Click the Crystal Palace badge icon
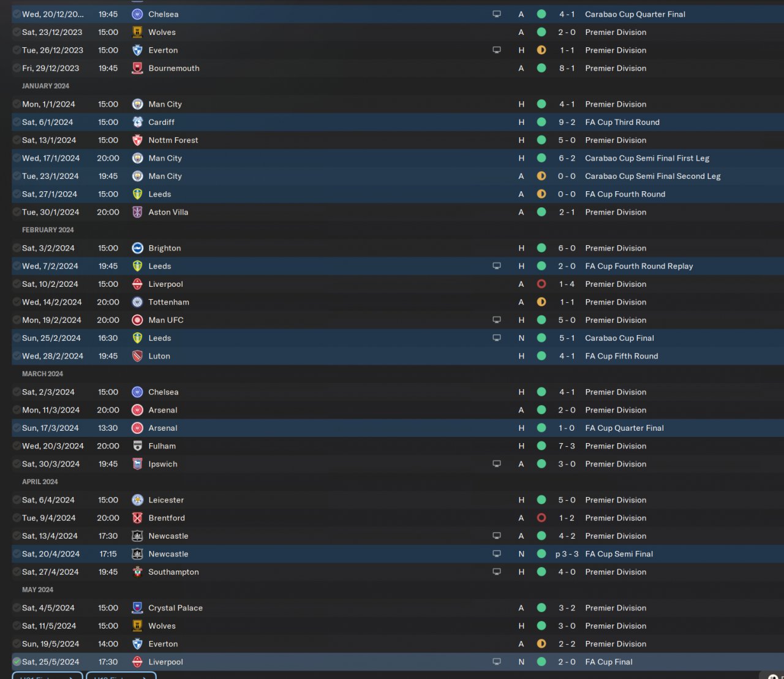The height and width of the screenshot is (679, 784). point(137,608)
